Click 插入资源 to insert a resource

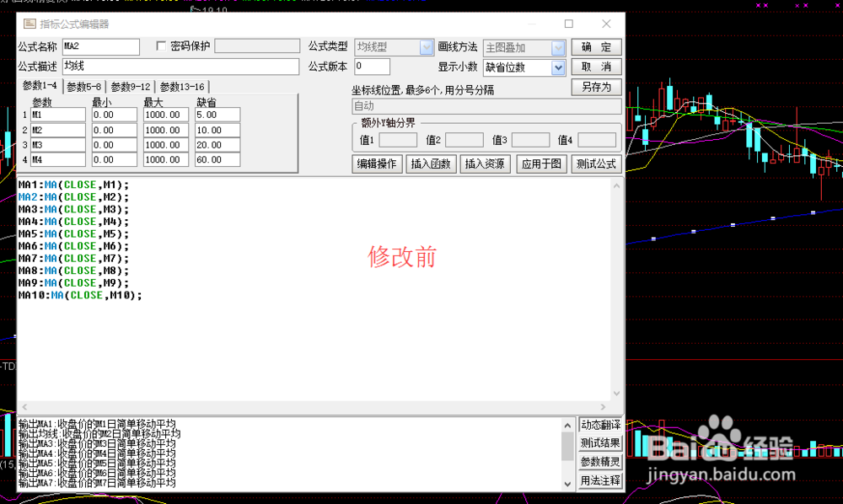point(485,164)
